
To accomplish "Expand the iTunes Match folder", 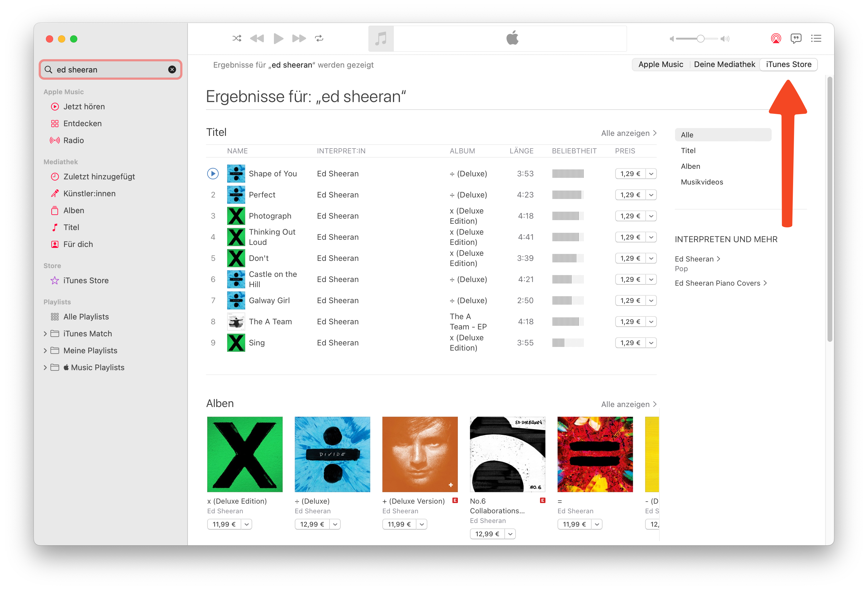I will point(45,334).
